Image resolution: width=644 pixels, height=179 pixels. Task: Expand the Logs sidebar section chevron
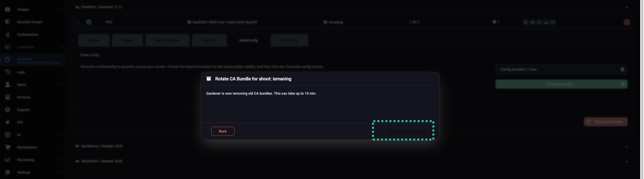click(x=61, y=72)
